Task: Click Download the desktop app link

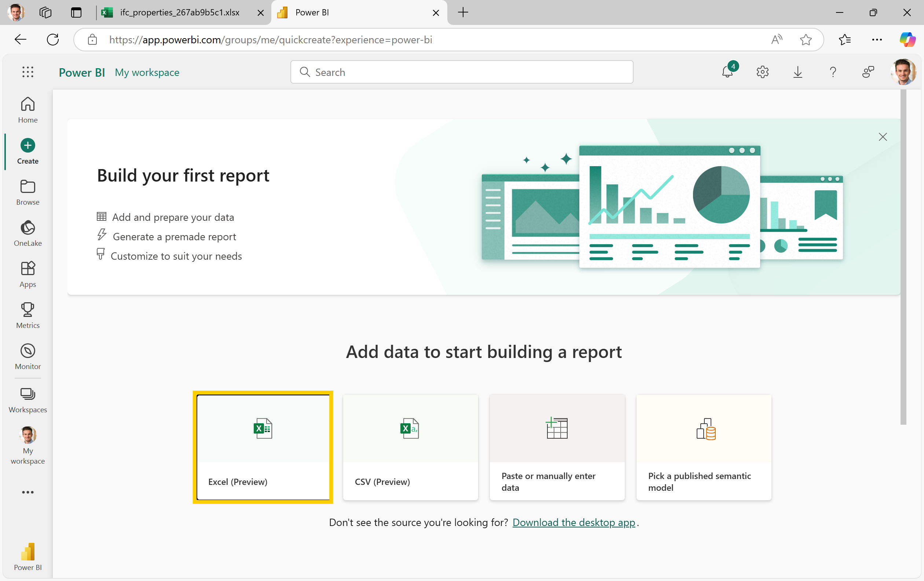Action: coord(574,522)
